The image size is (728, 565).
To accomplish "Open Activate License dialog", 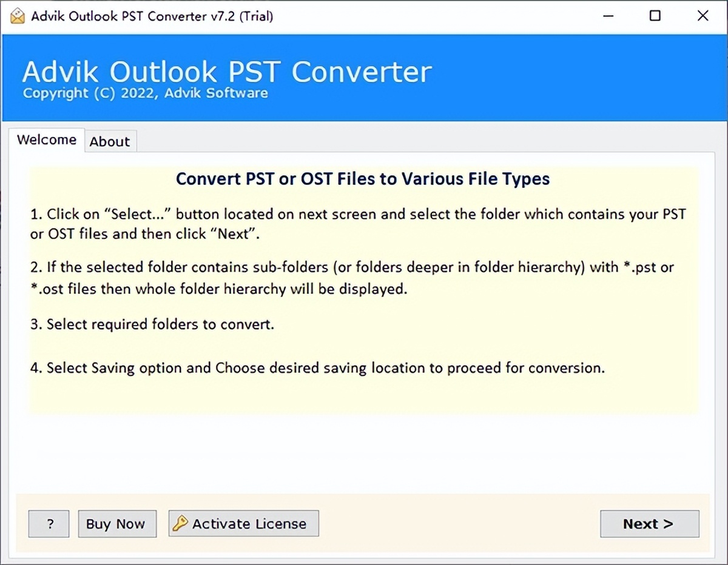I will [243, 523].
